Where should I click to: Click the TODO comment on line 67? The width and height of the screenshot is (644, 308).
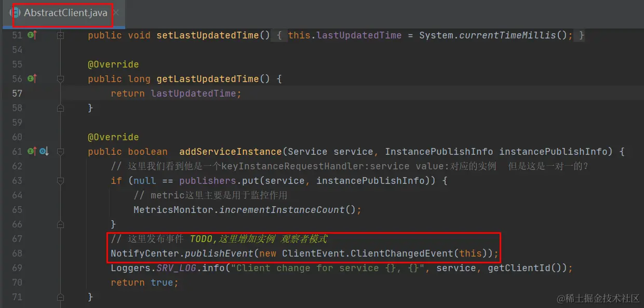[x=219, y=239]
